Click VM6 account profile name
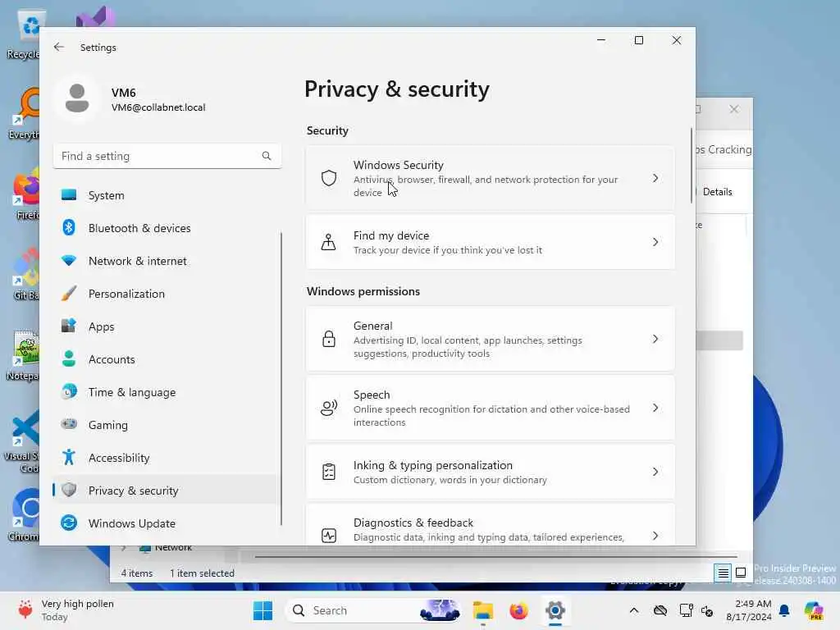Viewport: 840px width, 630px height. (x=123, y=93)
